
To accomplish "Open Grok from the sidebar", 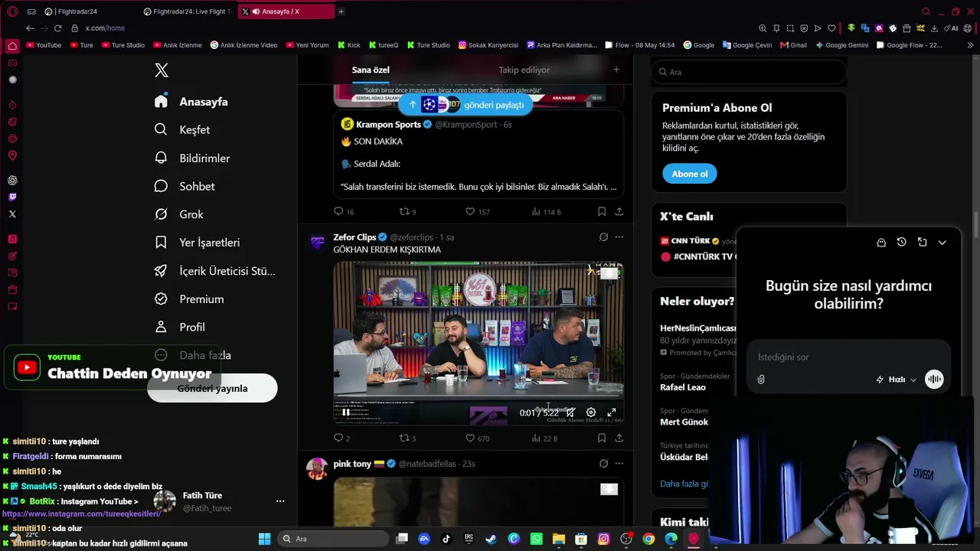I will (179, 215).
